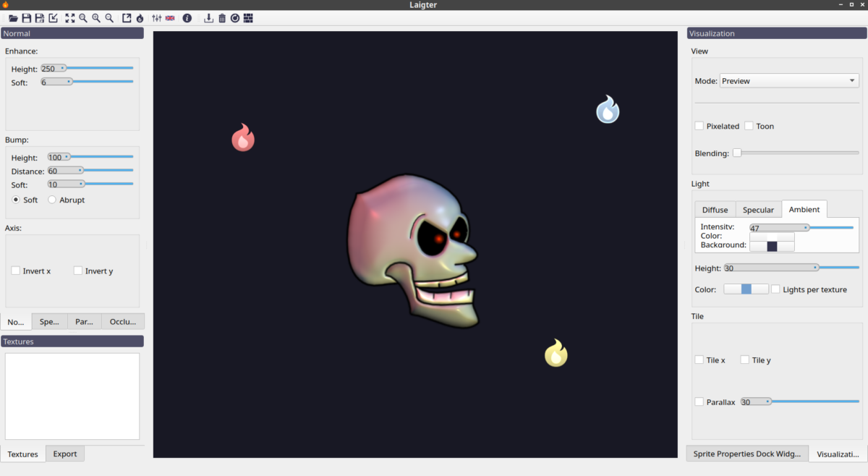868x476 pixels.
Task: Click the trash can toolbar icon
Action: pos(222,18)
